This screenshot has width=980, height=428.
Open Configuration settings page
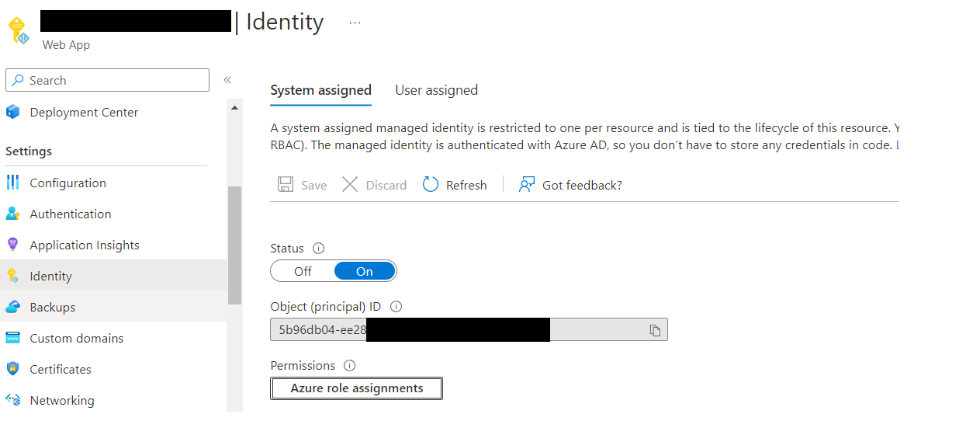[x=68, y=183]
